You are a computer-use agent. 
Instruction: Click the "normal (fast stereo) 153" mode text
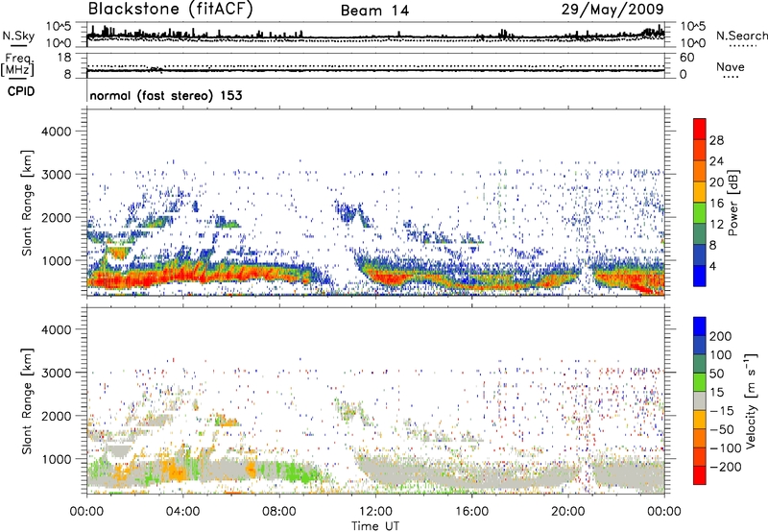click(x=166, y=95)
